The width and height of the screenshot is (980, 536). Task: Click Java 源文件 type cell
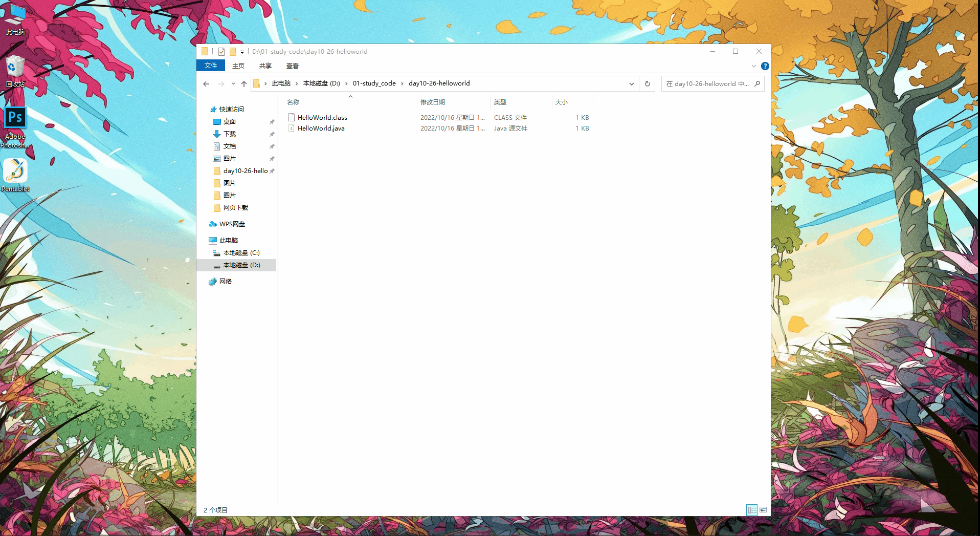pos(510,128)
